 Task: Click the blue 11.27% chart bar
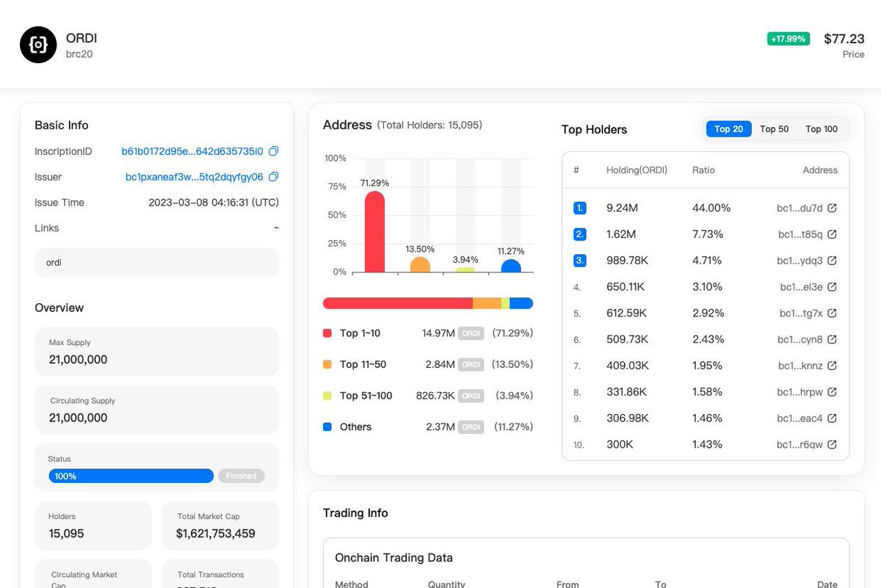(x=511, y=266)
